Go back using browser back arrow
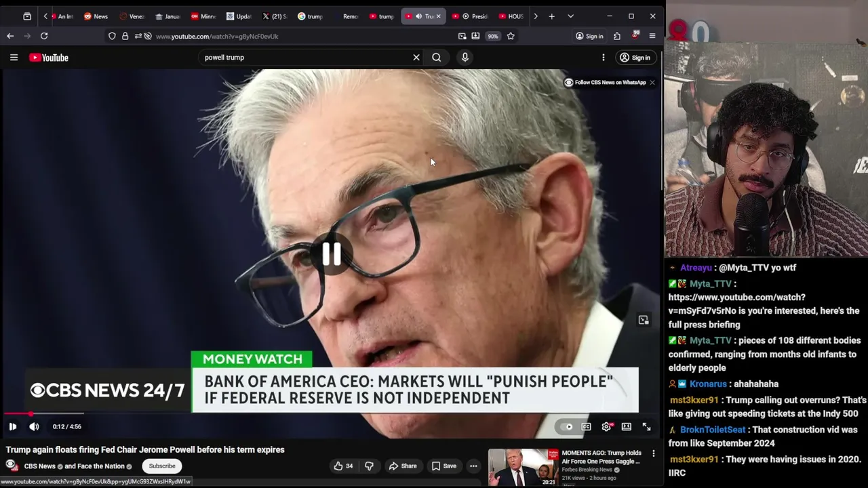Screen dimensions: 868x488 10,36
